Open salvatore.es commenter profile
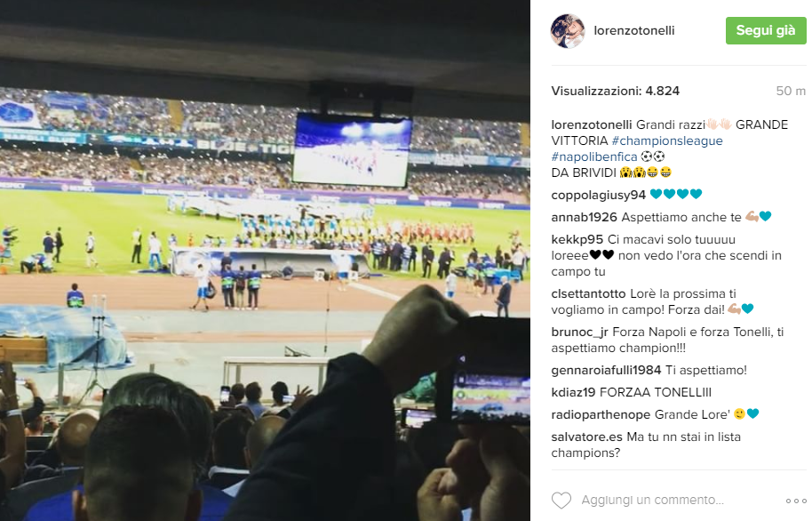812x521 pixels. click(x=586, y=437)
